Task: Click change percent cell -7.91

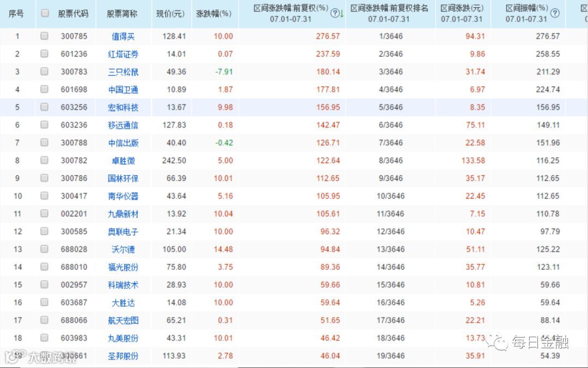Action: tap(224, 72)
